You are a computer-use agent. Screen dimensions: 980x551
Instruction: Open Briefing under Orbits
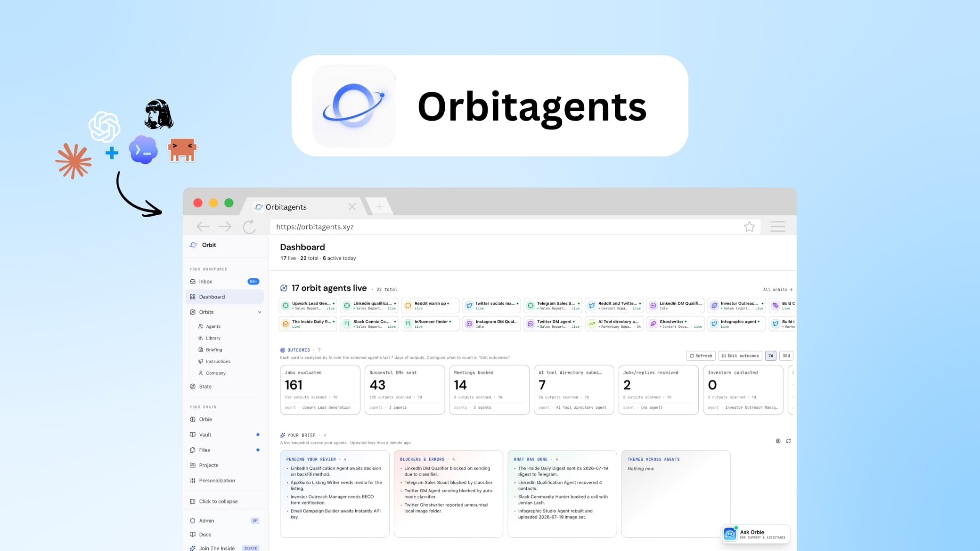(214, 350)
